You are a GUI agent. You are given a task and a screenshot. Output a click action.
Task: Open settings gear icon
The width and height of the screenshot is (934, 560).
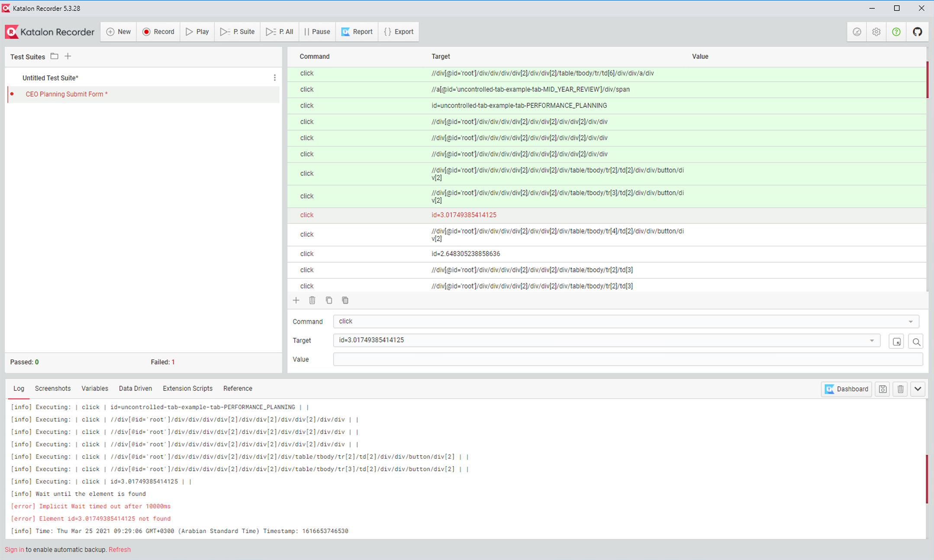876,32
